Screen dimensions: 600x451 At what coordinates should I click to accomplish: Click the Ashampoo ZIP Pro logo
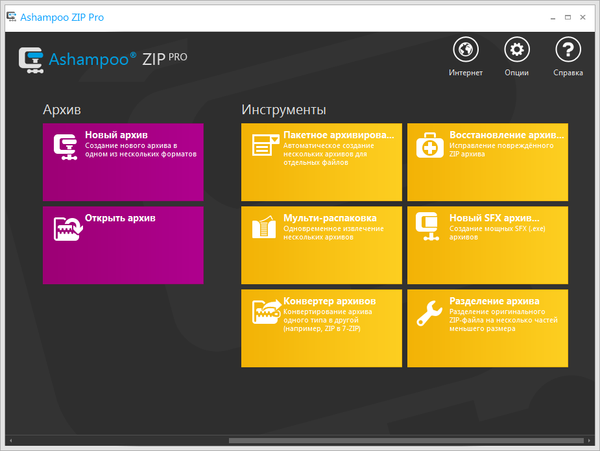tap(102, 59)
